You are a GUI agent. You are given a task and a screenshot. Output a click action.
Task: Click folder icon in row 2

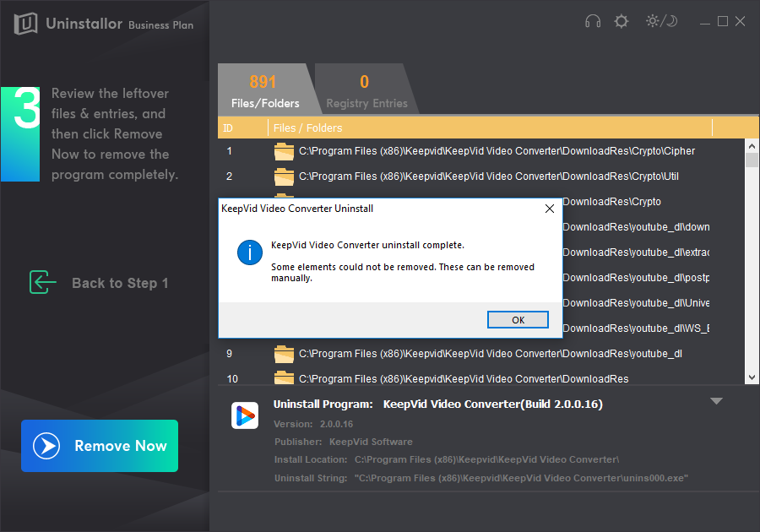[284, 176]
